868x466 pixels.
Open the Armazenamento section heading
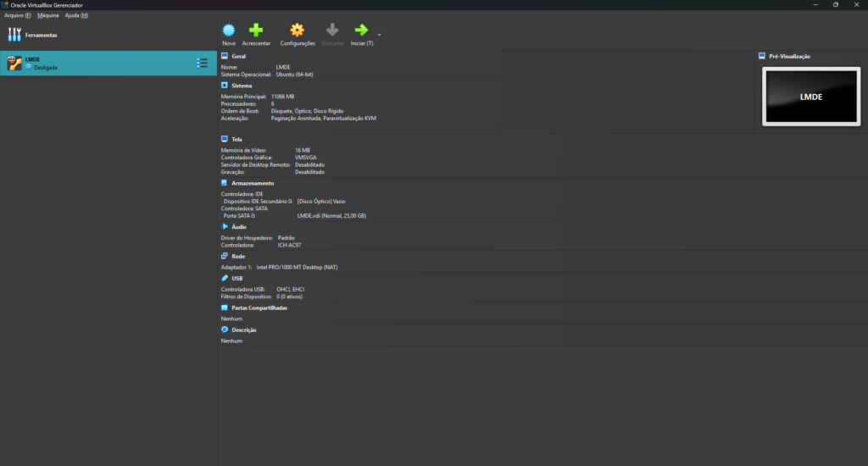coord(253,183)
